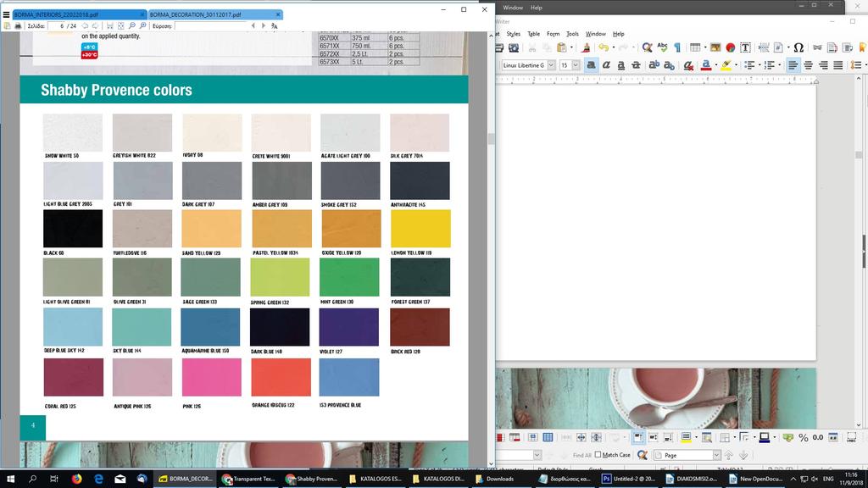Click the Lemon Yellow 119 swatch

[x=420, y=229]
